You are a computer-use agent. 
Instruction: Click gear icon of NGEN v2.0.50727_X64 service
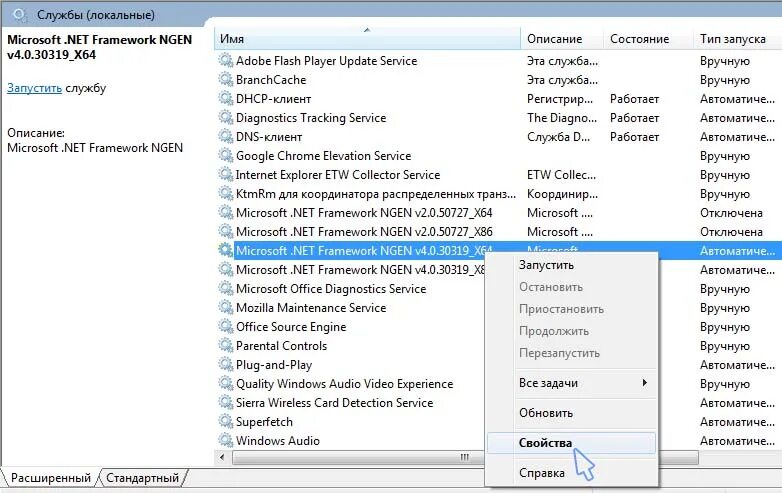pyautogui.click(x=225, y=213)
